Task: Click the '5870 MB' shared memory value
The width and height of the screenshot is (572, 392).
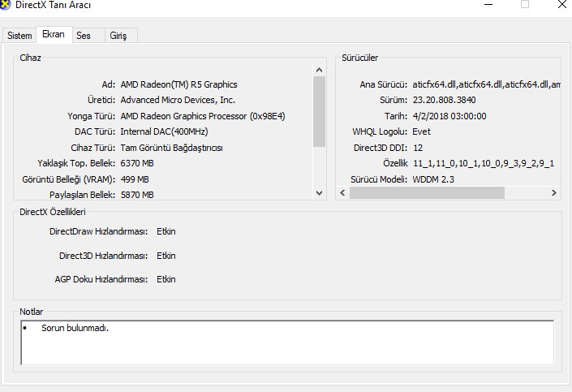Action: click(137, 195)
